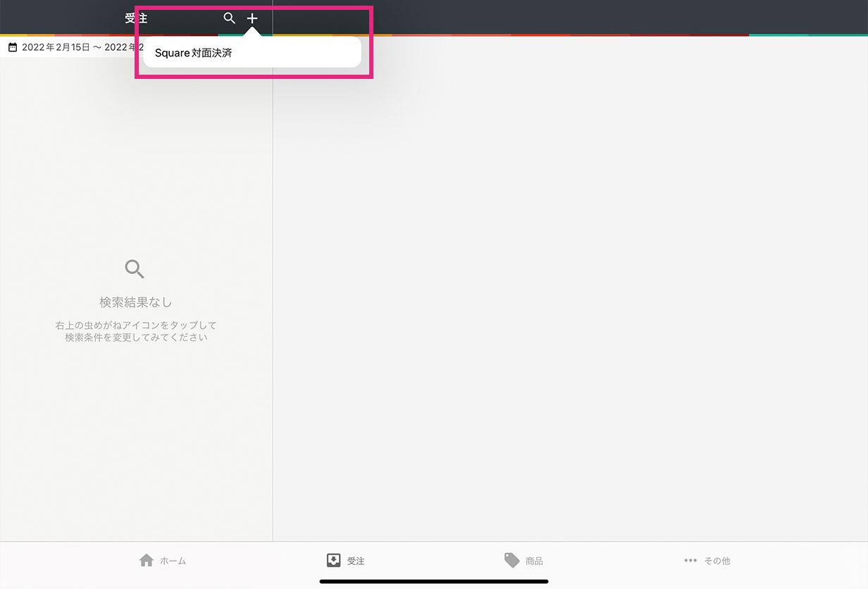Tap the 受注 inbox tray icon
868x589 pixels.
(x=333, y=561)
